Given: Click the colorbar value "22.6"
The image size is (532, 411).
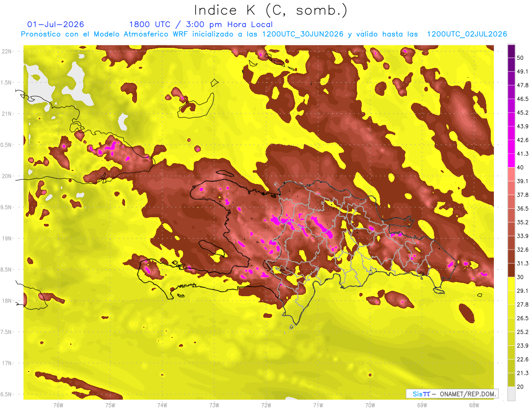Looking at the screenshot, I should pyautogui.click(x=523, y=359).
